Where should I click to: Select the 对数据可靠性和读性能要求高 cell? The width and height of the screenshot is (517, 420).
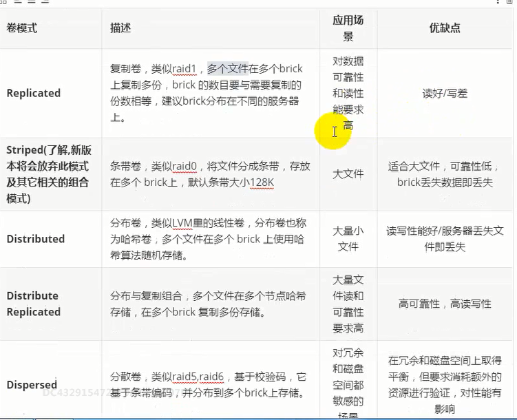point(348,94)
